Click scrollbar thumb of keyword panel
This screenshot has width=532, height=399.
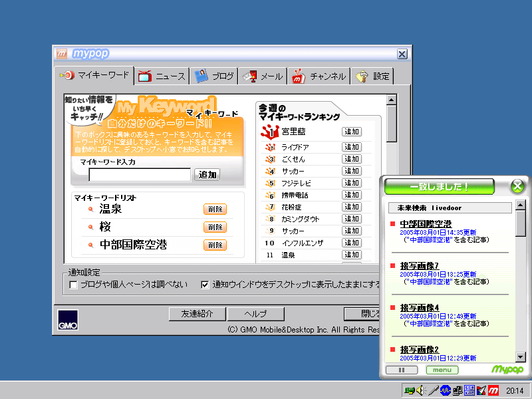pyautogui.click(x=392, y=124)
